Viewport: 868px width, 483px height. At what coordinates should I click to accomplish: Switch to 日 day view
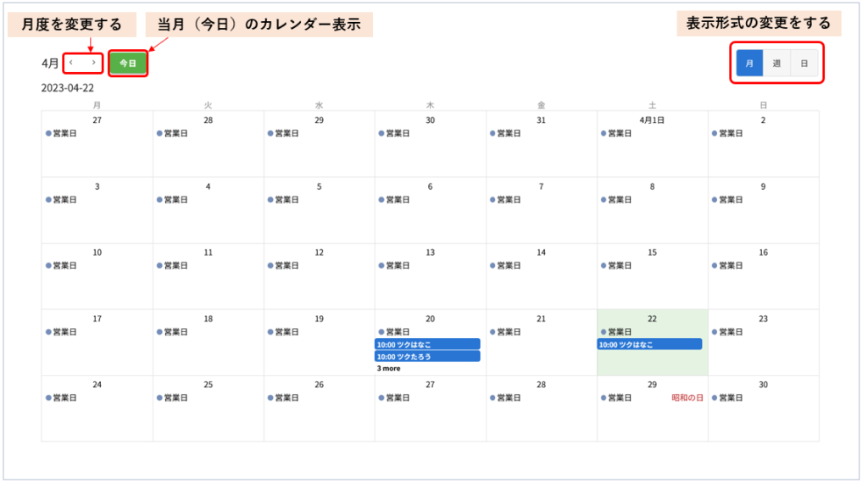(804, 64)
